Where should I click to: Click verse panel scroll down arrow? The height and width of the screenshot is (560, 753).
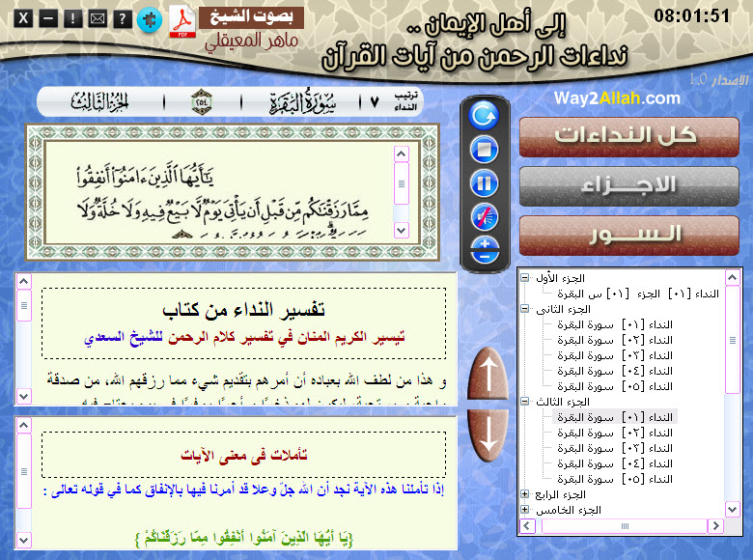click(x=401, y=230)
